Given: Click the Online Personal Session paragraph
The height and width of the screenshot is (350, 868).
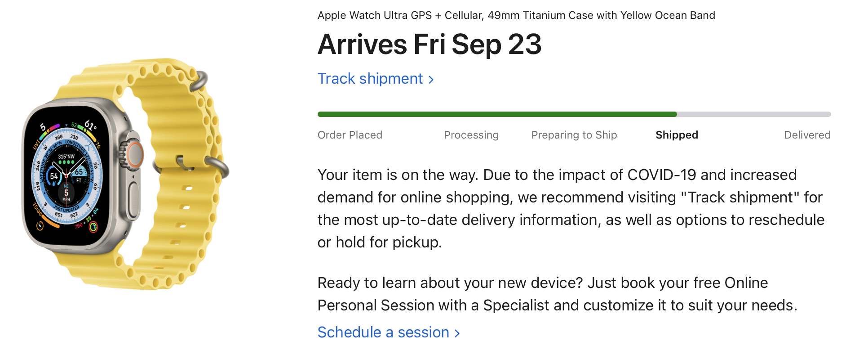Looking at the screenshot, I should (557, 294).
